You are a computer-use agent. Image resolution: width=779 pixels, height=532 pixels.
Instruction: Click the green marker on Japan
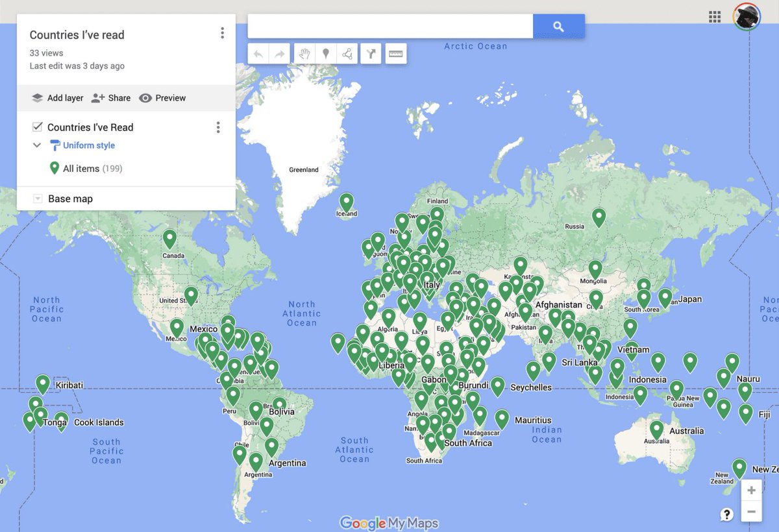pyautogui.click(x=665, y=298)
